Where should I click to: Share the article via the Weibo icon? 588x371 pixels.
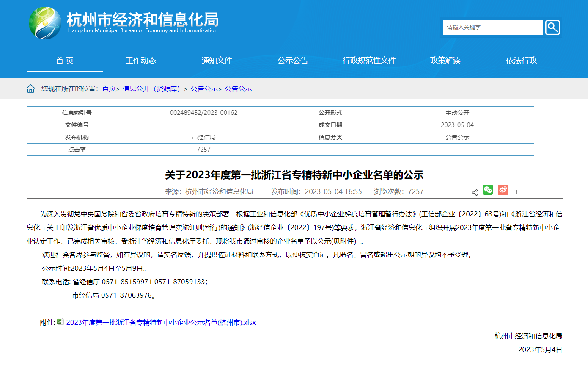pyautogui.click(x=503, y=190)
